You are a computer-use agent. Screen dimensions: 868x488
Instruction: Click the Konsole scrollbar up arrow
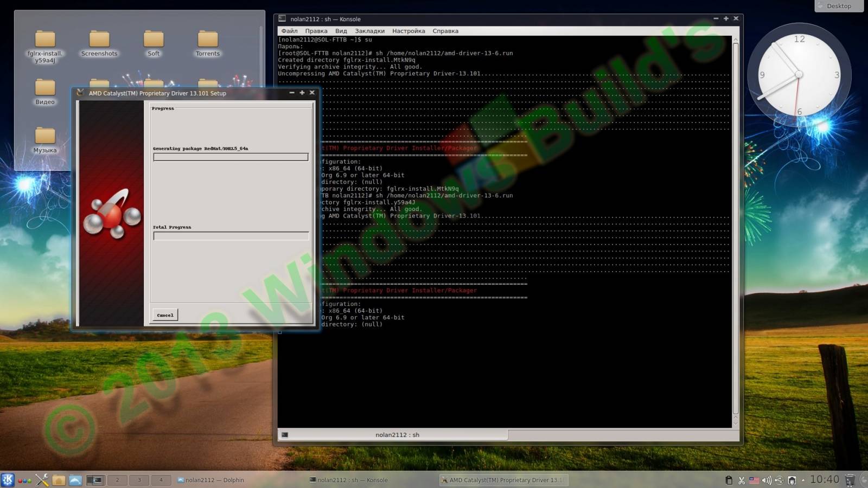coord(736,40)
